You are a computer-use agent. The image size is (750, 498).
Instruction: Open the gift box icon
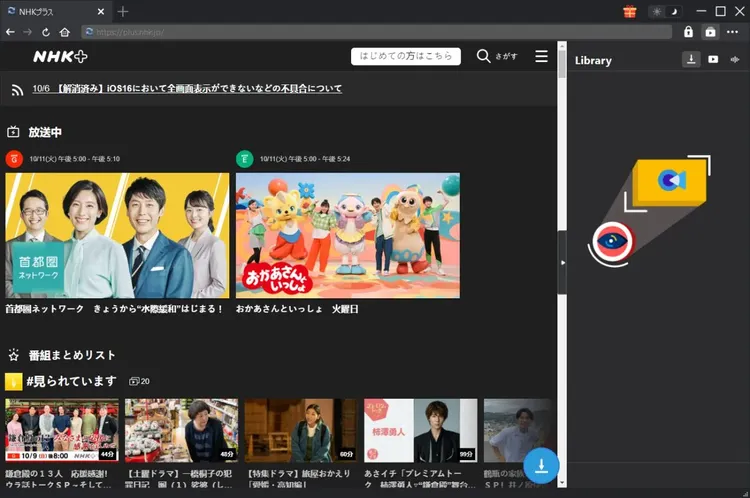[630, 11]
